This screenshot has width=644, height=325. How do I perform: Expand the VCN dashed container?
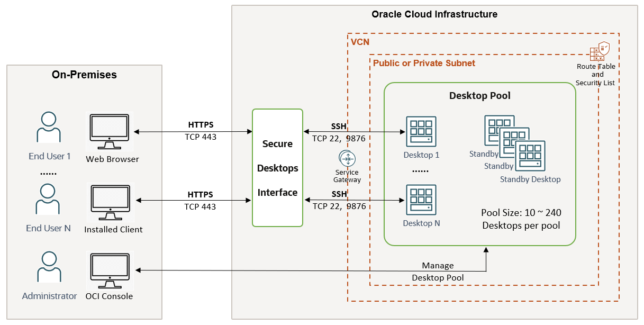tap(360, 42)
